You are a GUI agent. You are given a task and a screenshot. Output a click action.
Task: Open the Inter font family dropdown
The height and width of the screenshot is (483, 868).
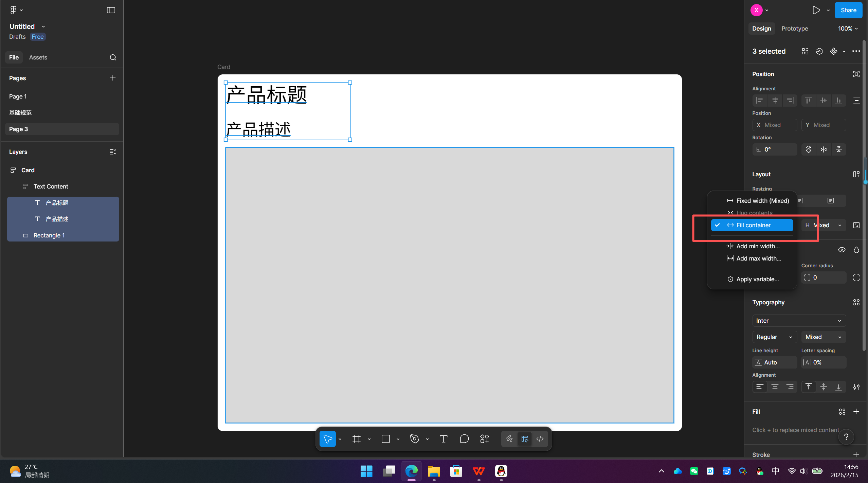click(x=798, y=321)
